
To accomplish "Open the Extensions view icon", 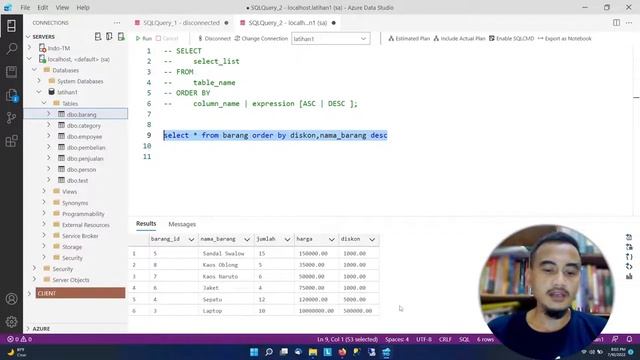I will (11, 141).
